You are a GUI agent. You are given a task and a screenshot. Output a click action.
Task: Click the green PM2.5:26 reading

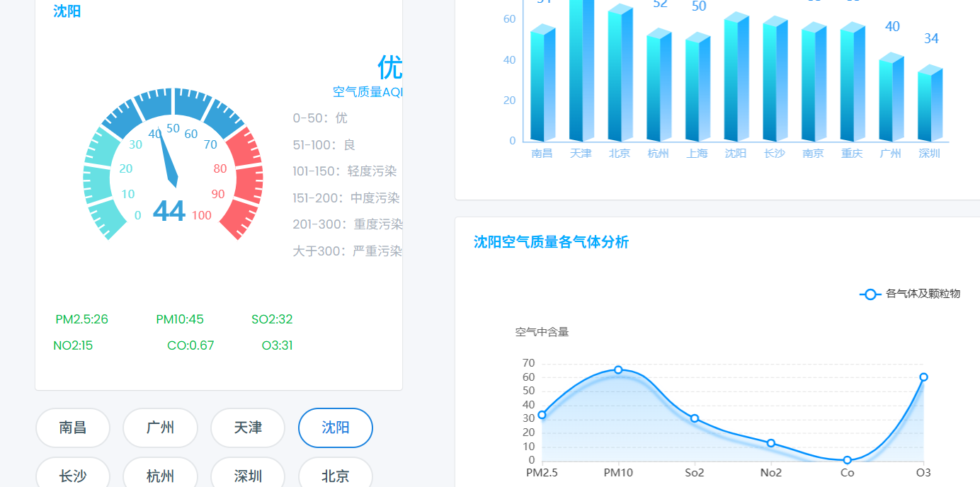coord(81,319)
